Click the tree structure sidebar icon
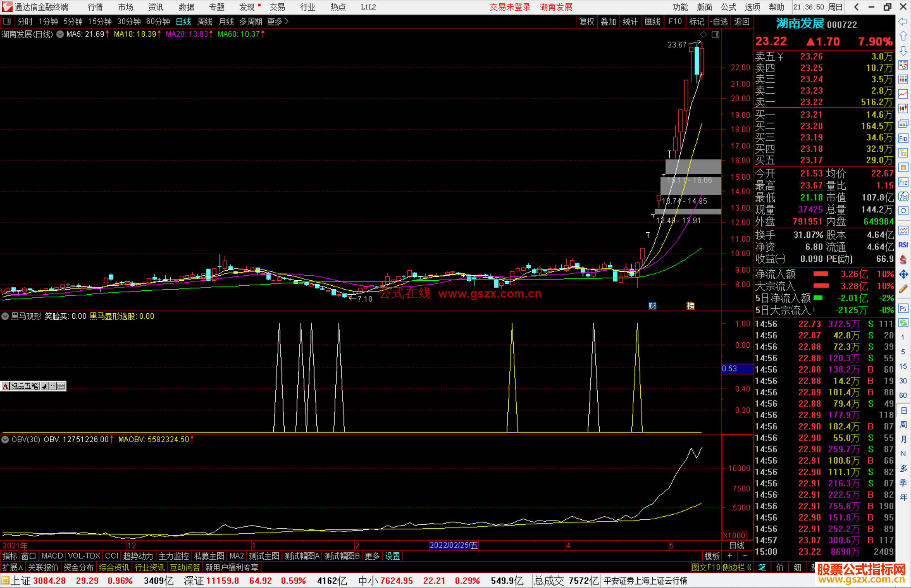This screenshot has height=588, width=911. pyautogui.click(x=903, y=153)
